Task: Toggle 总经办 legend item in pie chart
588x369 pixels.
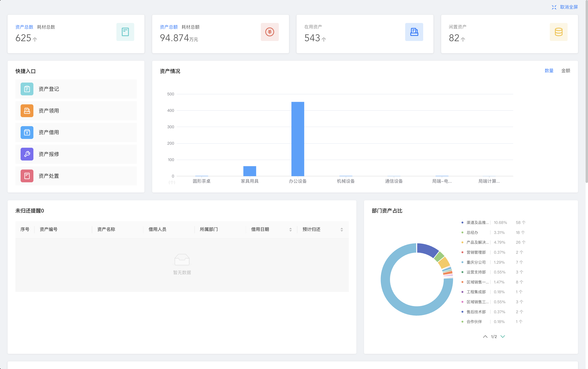Action: 472,233
